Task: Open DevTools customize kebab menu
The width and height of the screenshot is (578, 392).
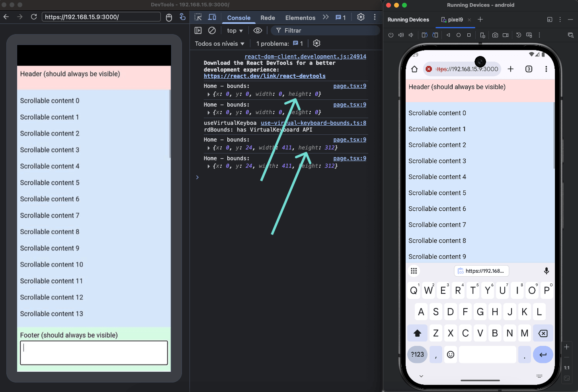Action: (x=375, y=17)
